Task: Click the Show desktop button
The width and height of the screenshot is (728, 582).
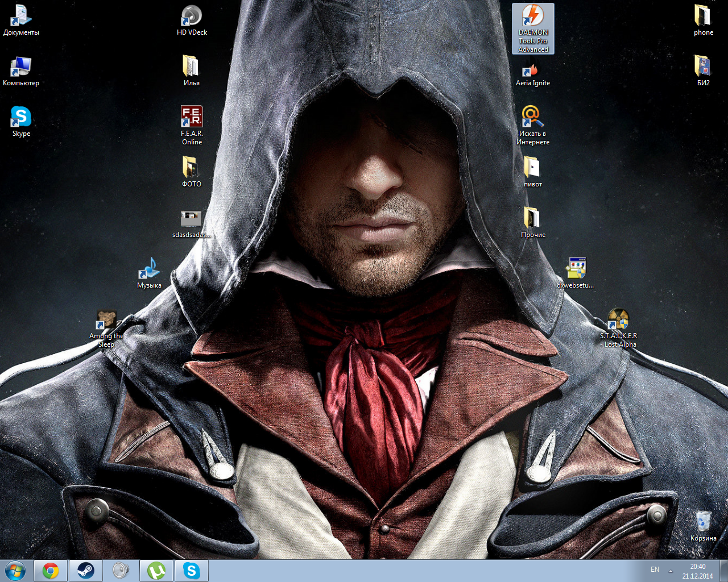Action: 723,571
